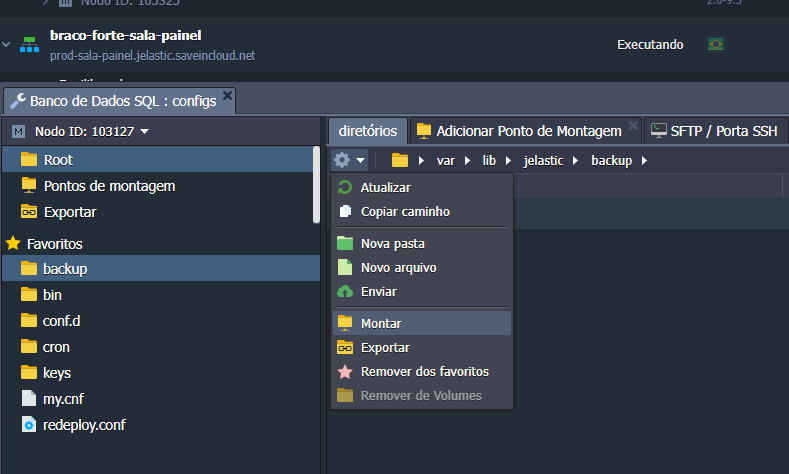Open the gear settings dropdown

pos(349,160)
